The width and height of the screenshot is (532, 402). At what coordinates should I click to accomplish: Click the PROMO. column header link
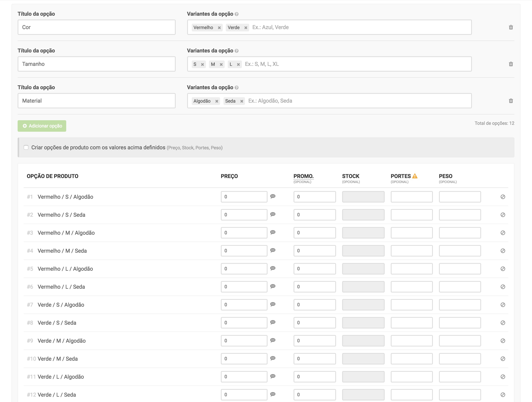303,176
